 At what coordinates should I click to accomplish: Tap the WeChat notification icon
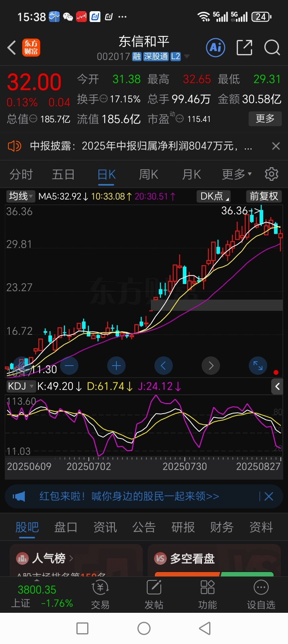[x=68, y=17]
